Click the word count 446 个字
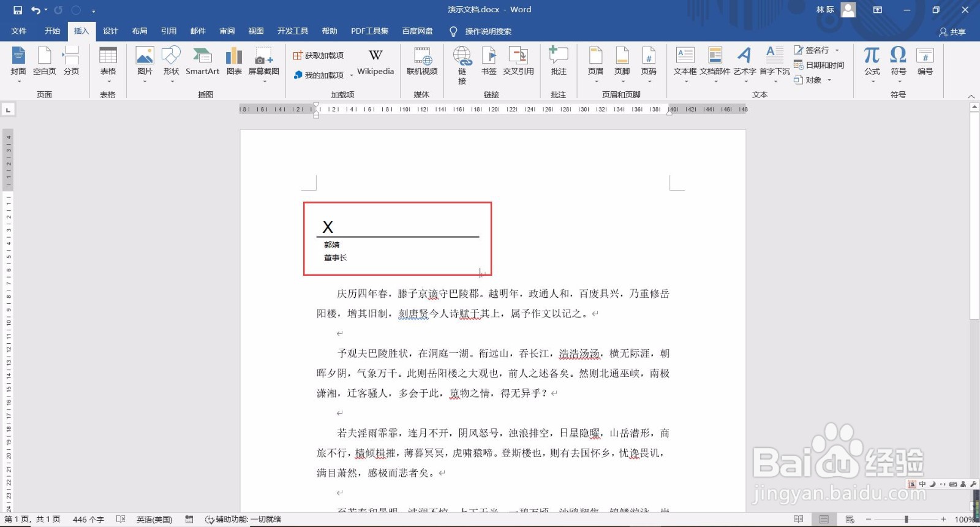 [88, 520]
